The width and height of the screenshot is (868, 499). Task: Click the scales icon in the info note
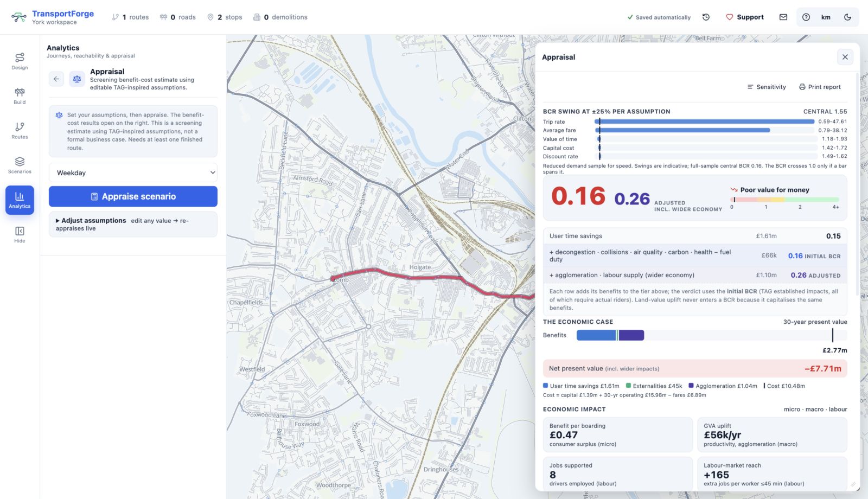59,115
